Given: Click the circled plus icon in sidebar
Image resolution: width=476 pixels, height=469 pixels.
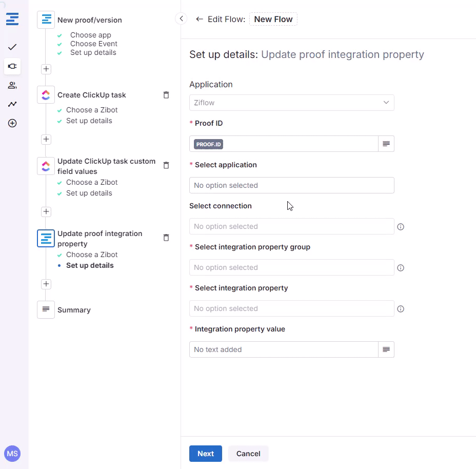Looking at the screenshot, I should [12, 123].
